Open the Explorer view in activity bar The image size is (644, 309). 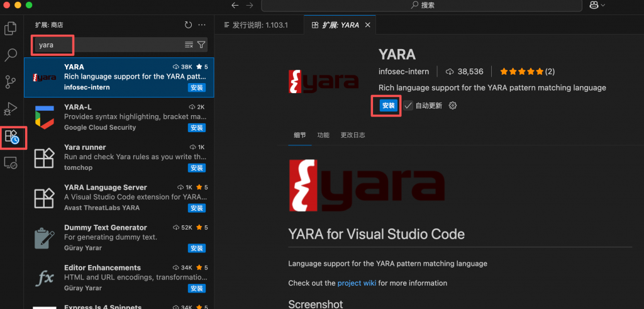tap(11, 28)
